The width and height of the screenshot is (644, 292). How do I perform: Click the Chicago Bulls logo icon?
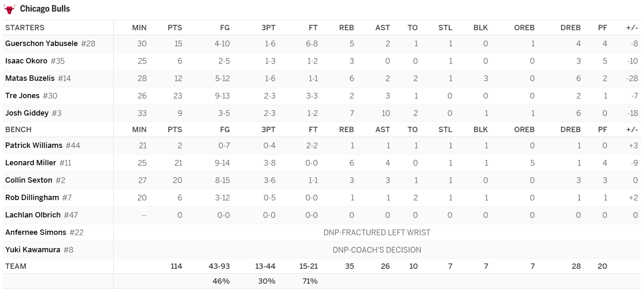point(9,9)
